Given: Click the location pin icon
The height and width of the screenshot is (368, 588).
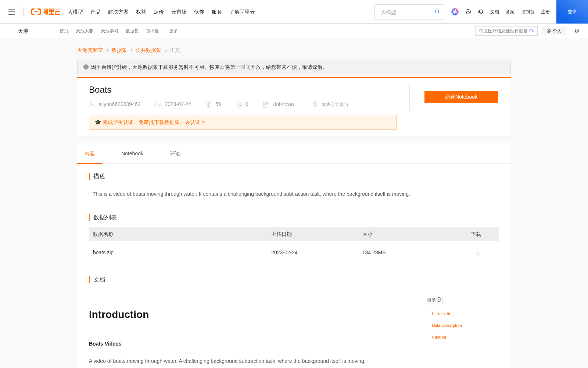Looking at the screenshot, I should [x=315, y=104].
